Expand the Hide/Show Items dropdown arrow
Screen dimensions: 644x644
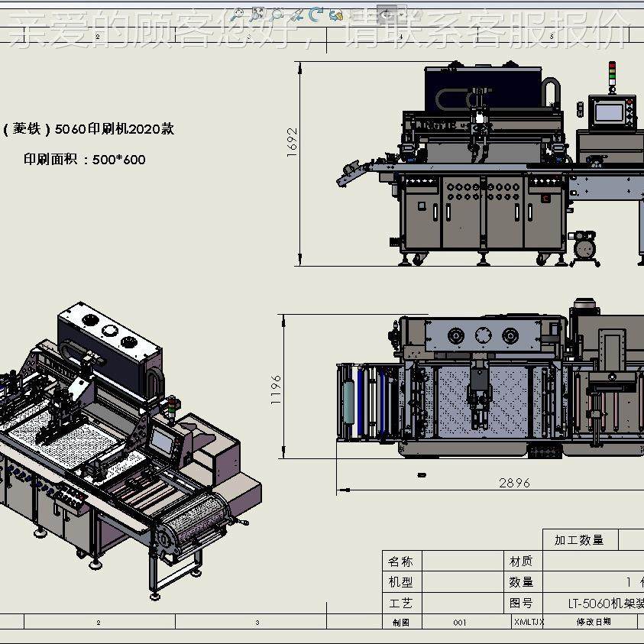[402, 15]
